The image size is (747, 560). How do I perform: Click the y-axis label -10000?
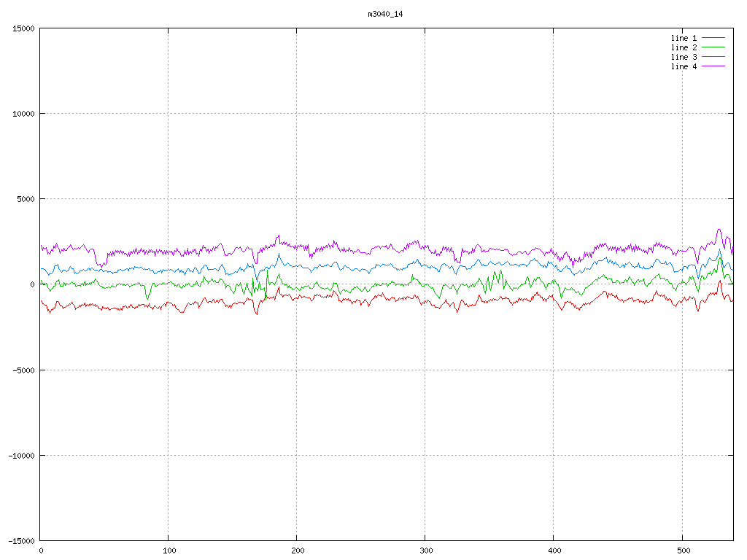(x=21, y=456)
